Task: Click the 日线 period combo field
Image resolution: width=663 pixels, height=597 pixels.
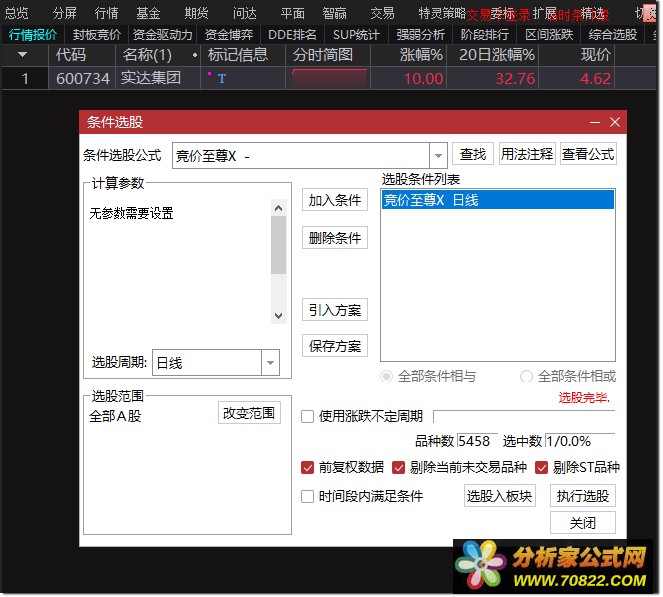Action: click(216, 362)
